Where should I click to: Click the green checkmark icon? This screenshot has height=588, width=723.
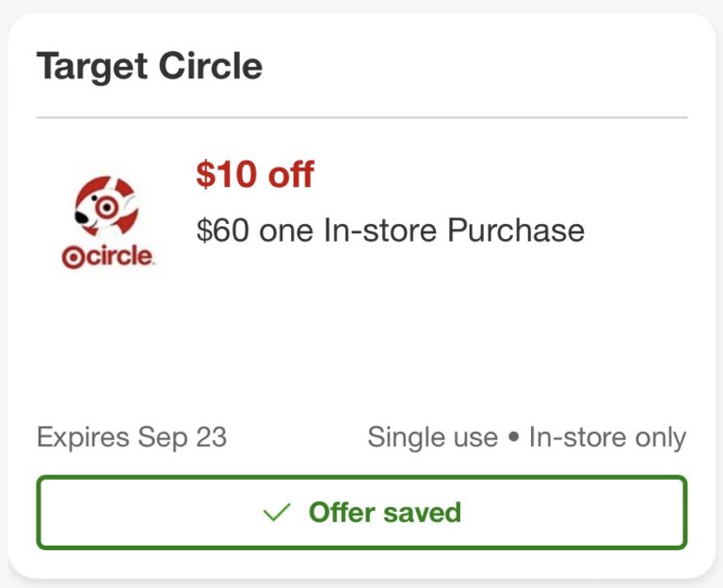tap(277, 513)
